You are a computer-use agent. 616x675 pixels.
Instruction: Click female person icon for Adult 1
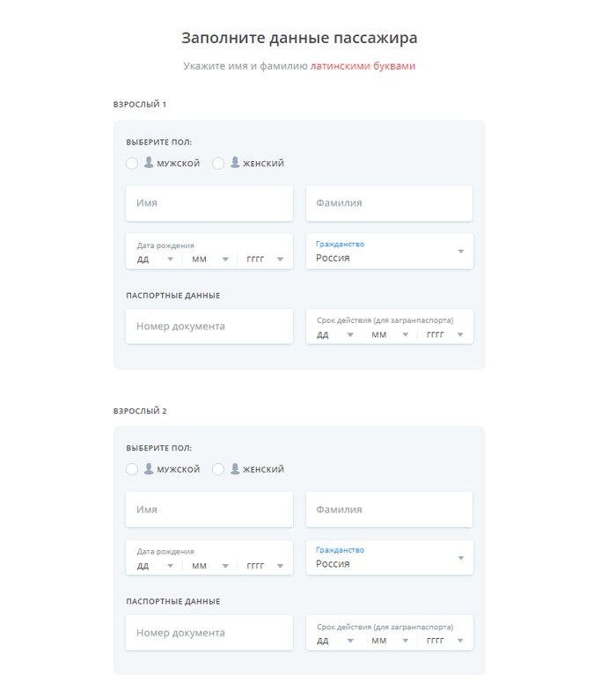coord(235,163)
